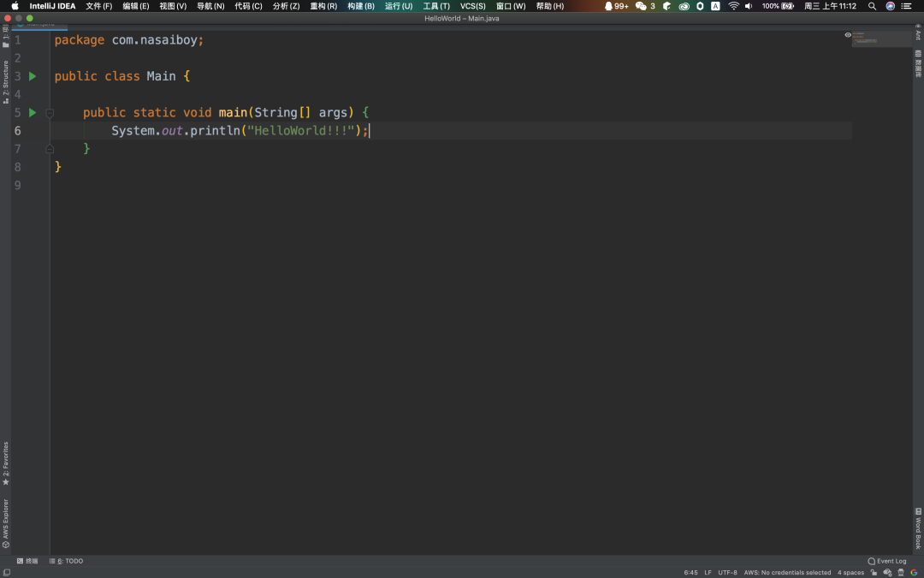This screenshot has height=578, width=924.
Task: Click the Creative Cloud icon in the menu bar
Action: pos(684,6)
